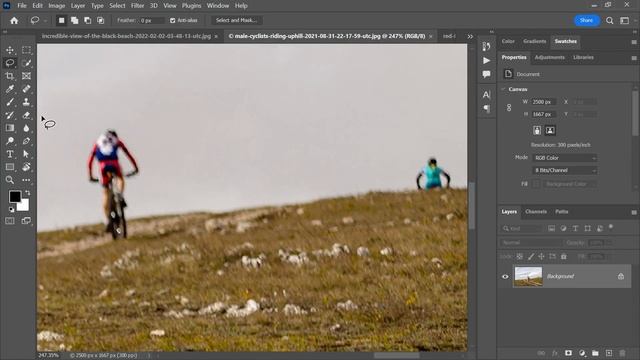640x360 pixels.
Task: Click the foreground color swatch
Action: (x=15, y=197)
